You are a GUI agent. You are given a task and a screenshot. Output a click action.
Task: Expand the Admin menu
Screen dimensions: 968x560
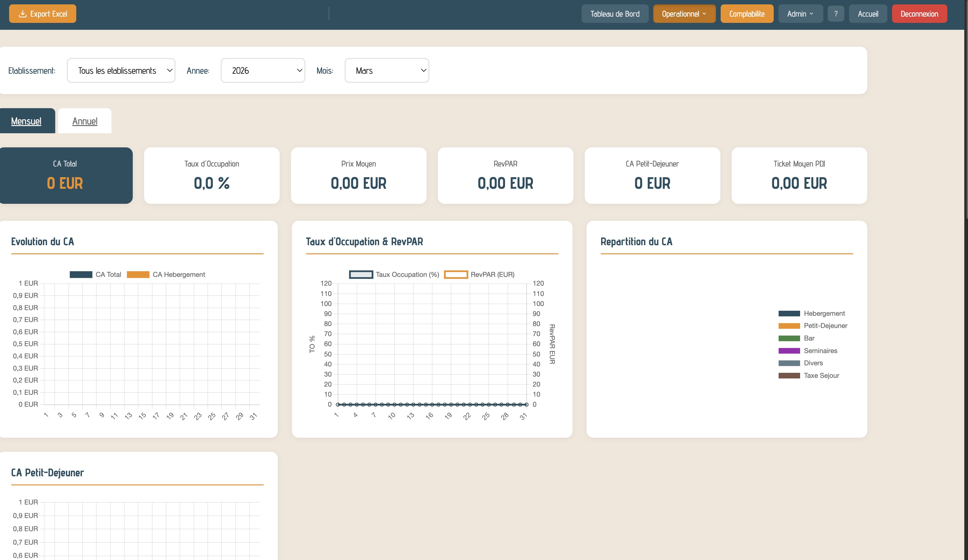tap(800, 13)
